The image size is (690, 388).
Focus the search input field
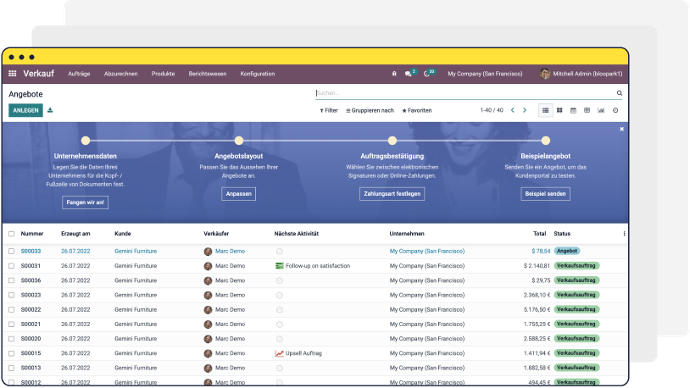click(x=465, y=93)
